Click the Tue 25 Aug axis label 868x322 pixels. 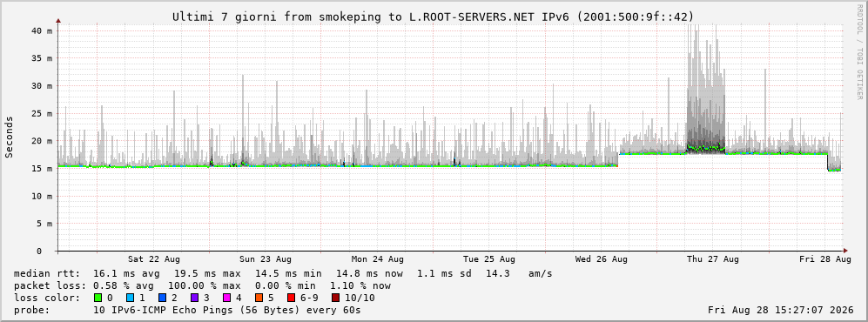[x=489, y=259]
